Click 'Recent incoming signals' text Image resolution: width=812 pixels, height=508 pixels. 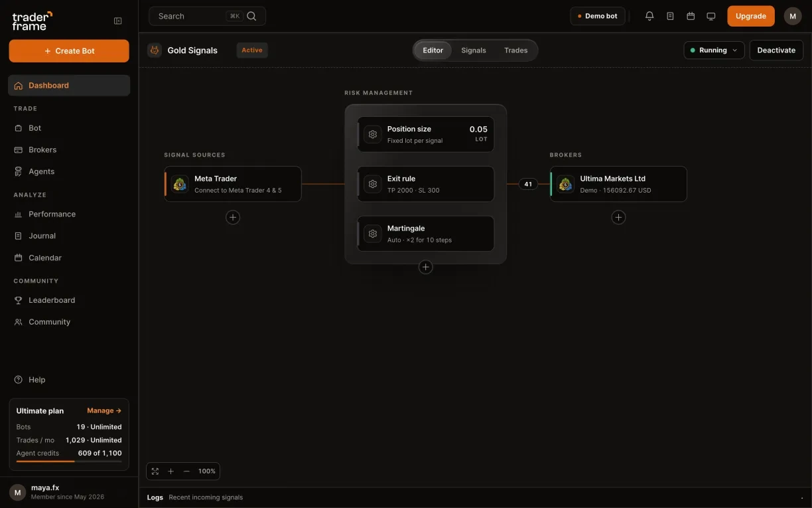click(206, 497)
